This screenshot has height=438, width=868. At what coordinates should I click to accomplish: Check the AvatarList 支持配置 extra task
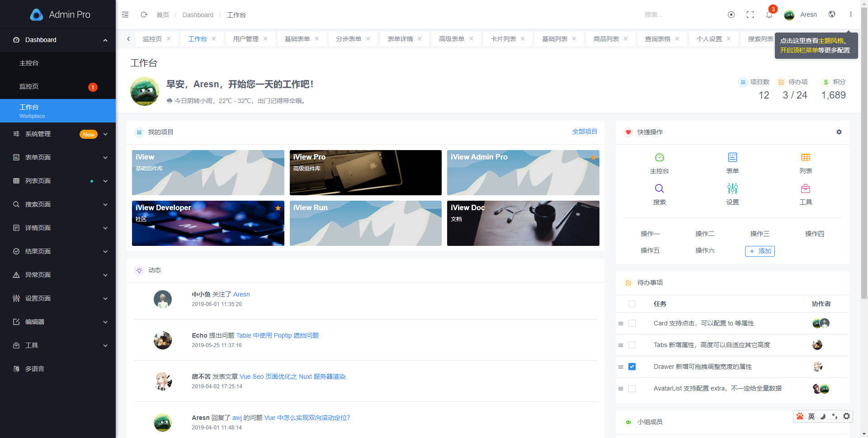(632, 389)
